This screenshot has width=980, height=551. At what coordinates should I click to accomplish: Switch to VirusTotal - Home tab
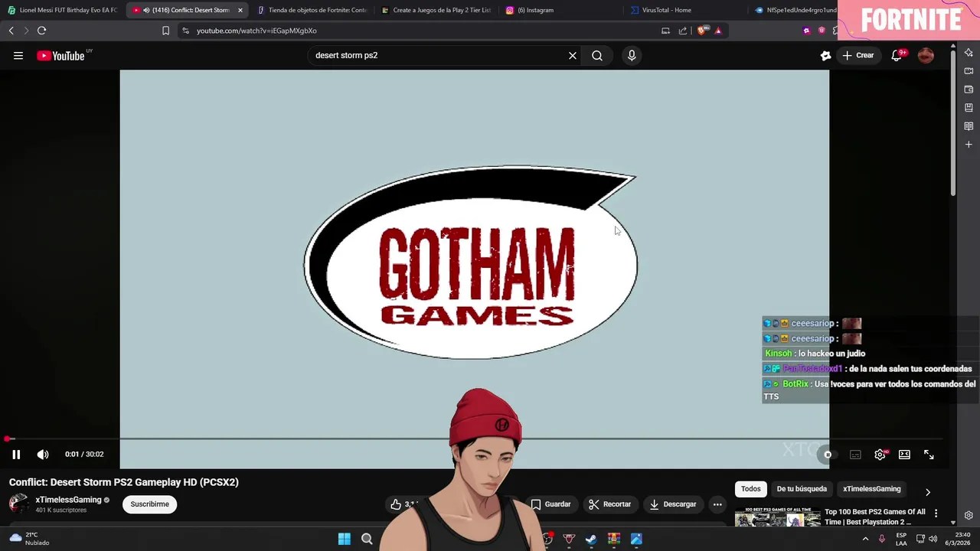[684, 10]
